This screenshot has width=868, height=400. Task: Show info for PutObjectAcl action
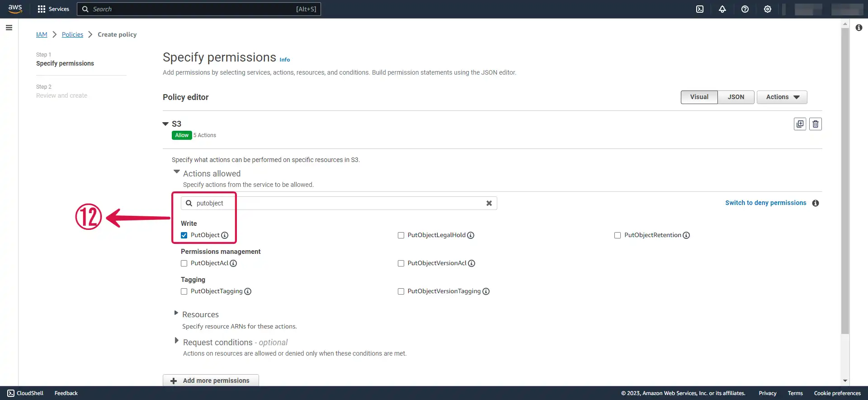point(233,263)
